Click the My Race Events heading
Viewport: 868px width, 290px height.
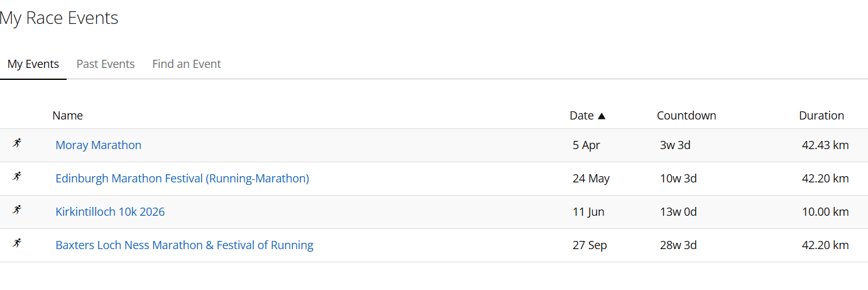point(59,18)
